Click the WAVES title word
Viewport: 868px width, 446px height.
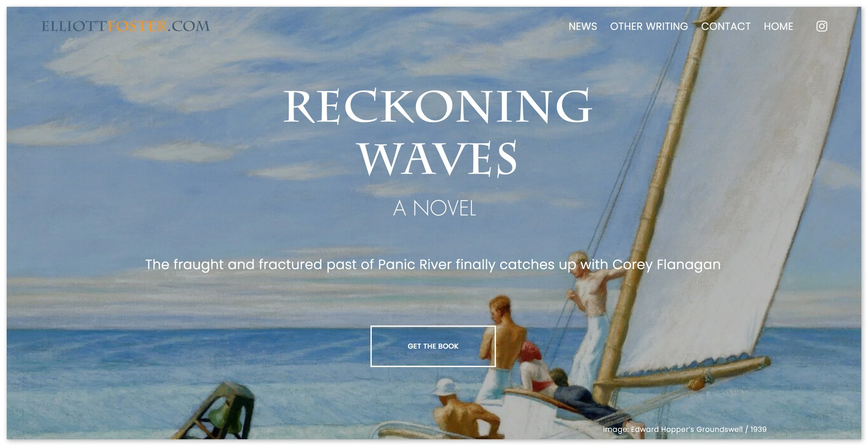pos(438,158)
